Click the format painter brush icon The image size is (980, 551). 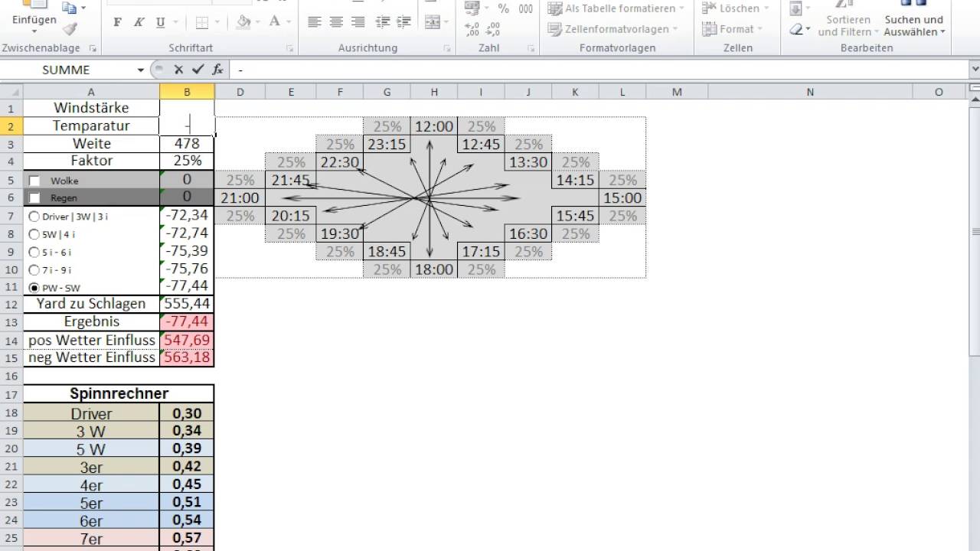click(x=70, y=28)
